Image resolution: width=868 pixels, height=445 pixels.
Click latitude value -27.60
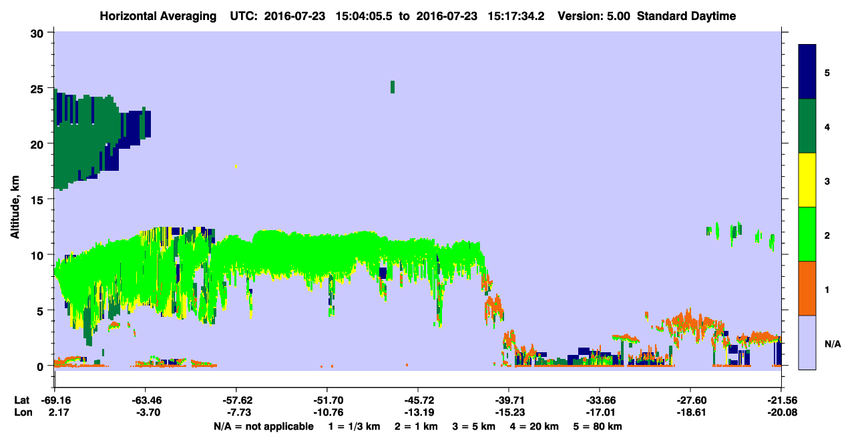click(690, 400)
